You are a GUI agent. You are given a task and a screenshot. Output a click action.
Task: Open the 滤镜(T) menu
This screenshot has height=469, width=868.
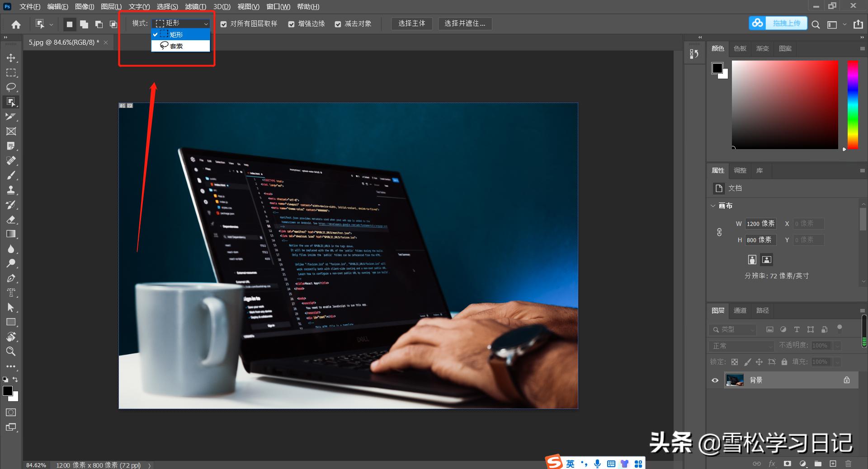[195, 6]
